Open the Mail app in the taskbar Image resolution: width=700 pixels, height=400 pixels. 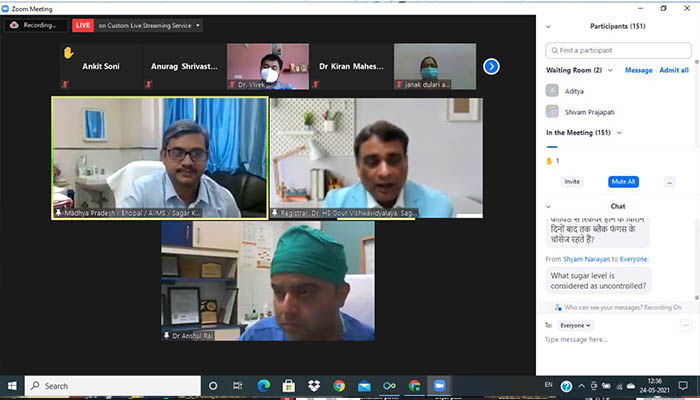tap(364, 386)
